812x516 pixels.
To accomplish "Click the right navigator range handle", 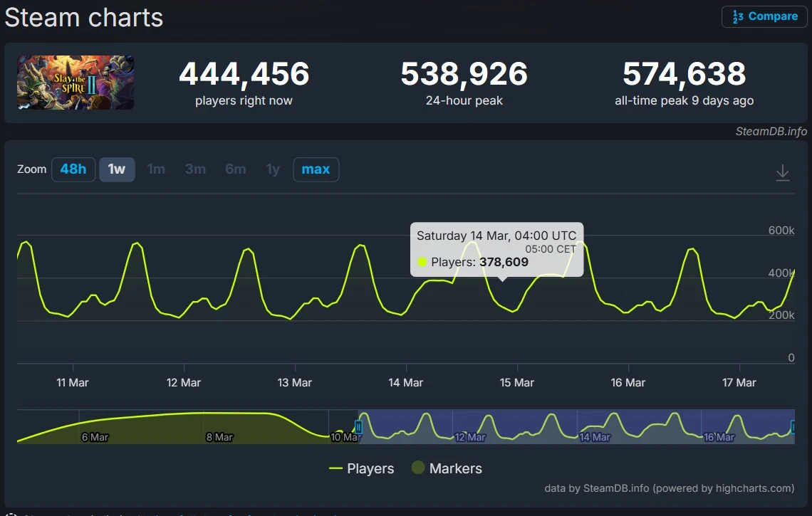I will (x=793, y=427).
